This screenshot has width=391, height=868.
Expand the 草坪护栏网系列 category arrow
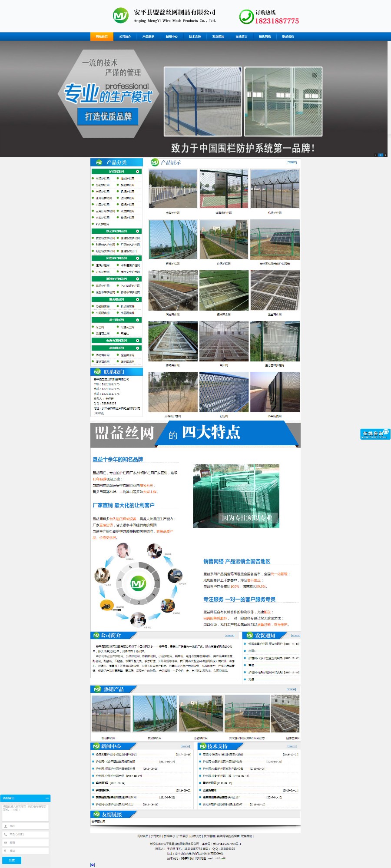[138, 279]
